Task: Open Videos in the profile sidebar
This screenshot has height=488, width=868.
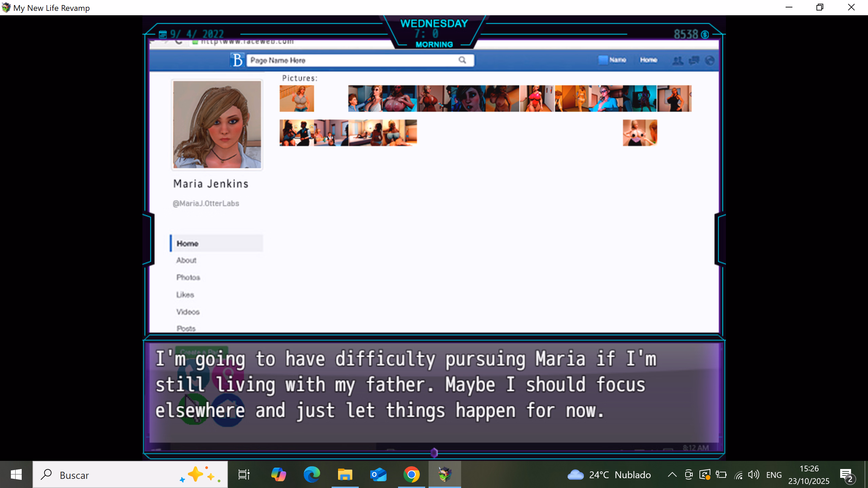Action: 188,312
